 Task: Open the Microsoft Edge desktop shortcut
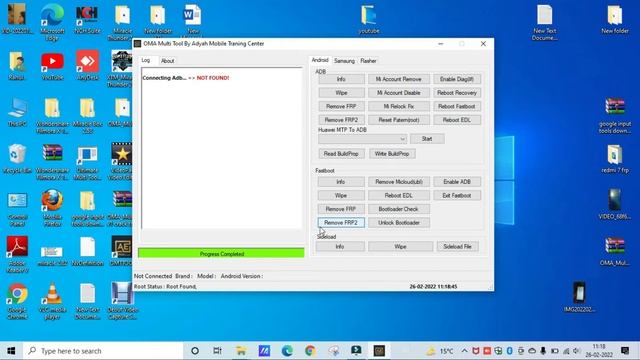pyautogui.click(x=52, y=22)
